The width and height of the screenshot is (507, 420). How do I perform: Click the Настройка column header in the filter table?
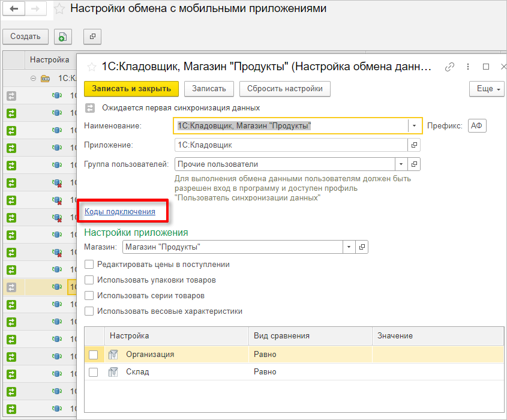click(x=176, y=336)
